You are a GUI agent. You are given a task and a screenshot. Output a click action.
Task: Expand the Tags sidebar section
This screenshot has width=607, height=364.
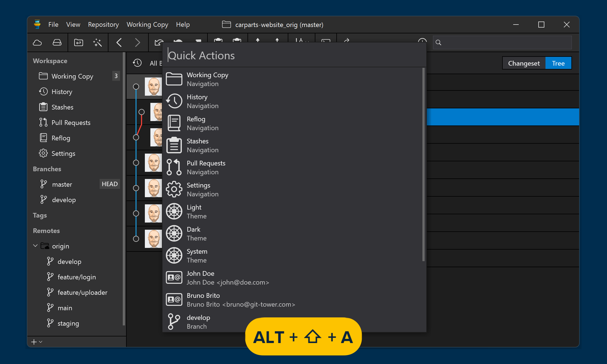click(x=40, y=215)
